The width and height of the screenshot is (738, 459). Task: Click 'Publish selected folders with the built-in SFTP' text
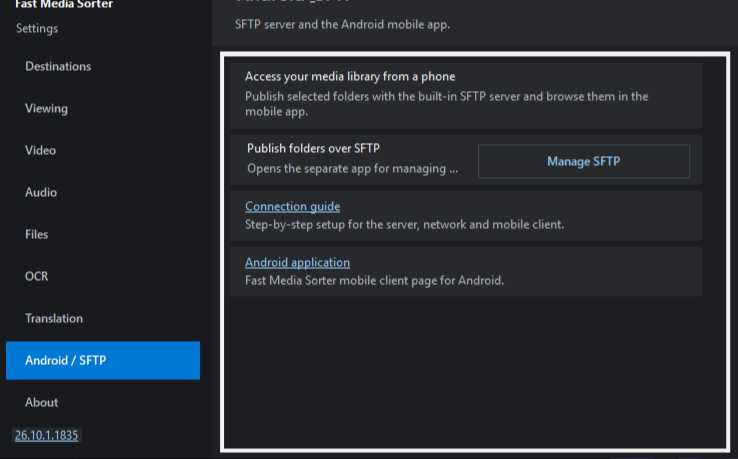pos(447,104)
